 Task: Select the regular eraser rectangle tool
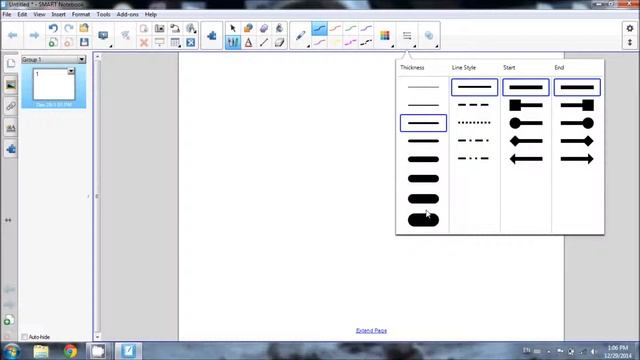coord(279,42)
